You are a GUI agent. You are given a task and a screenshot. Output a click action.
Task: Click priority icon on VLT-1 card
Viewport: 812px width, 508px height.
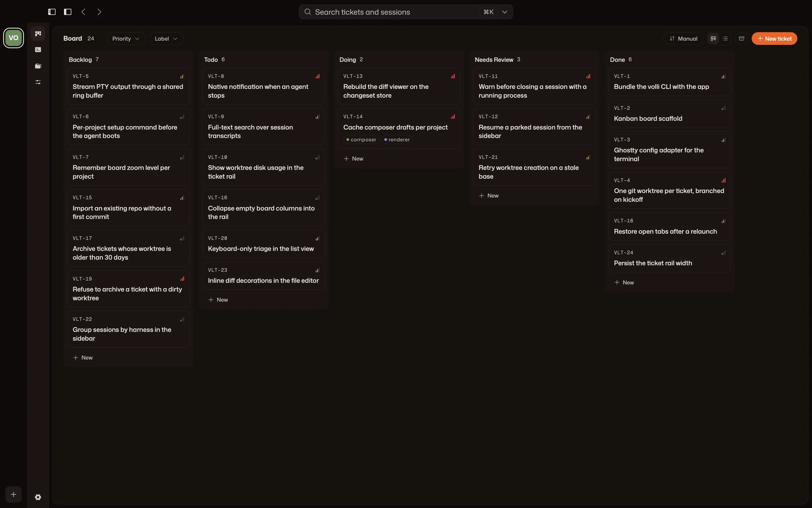click(723, 76)
